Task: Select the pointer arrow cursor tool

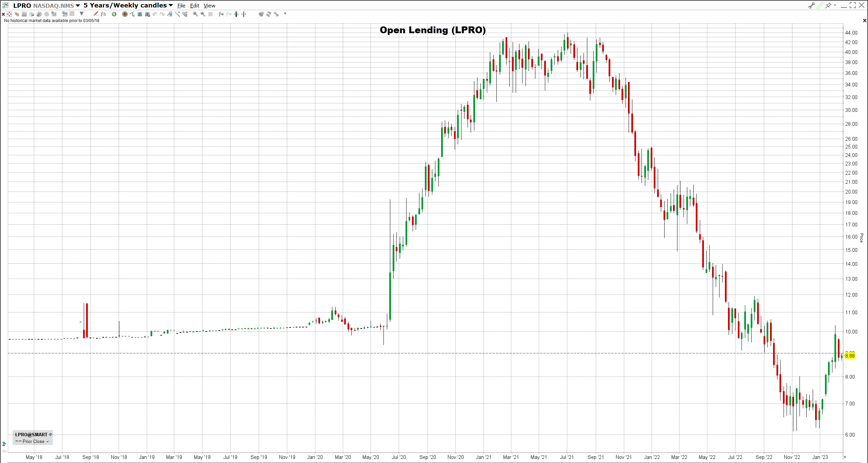Action: pyautogui.click(x=132, y=14)
